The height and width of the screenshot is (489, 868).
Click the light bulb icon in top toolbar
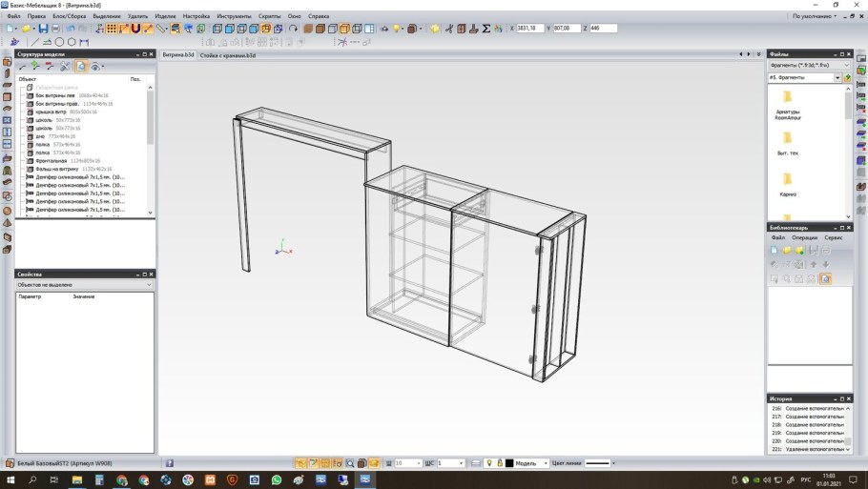(395, 29)
